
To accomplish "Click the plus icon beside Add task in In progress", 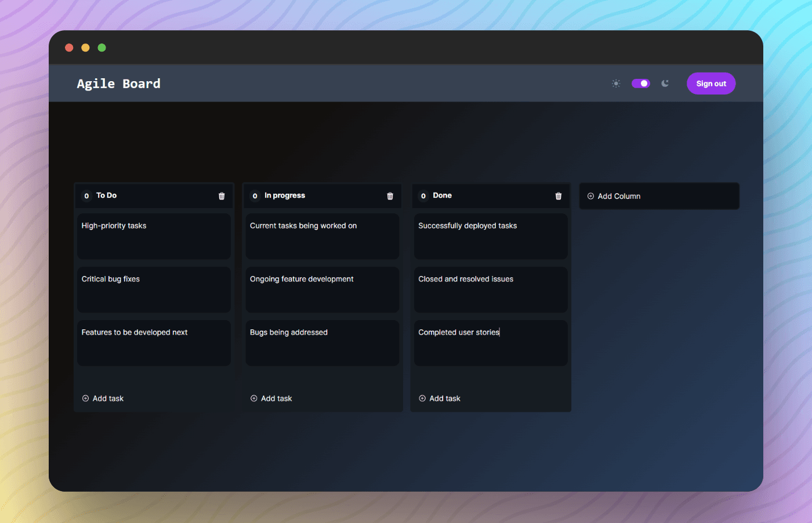I will click(x=253, y=398).
